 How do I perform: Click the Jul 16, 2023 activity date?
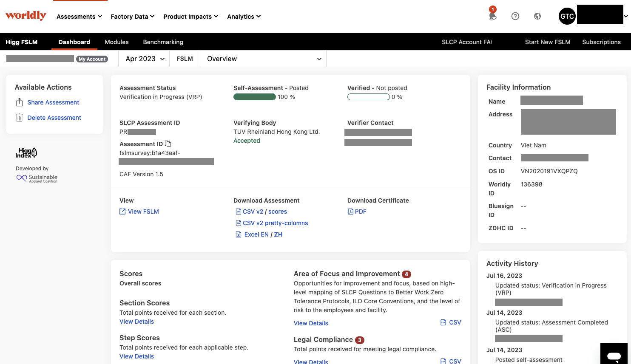(504, 276)
